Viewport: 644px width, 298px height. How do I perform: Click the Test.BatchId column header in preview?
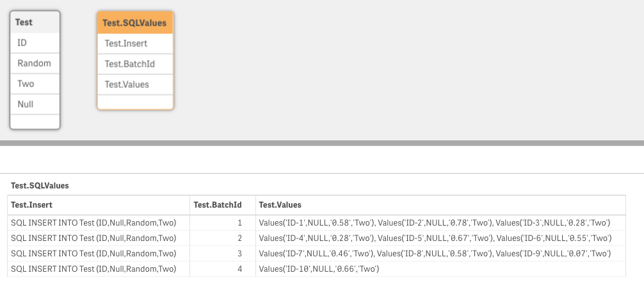(x=223, y=204)
